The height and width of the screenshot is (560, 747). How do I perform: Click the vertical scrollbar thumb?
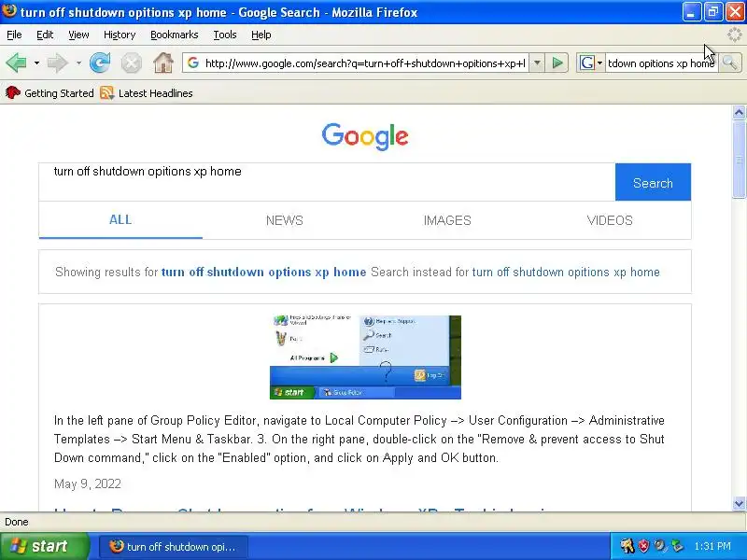click(739, 159)
